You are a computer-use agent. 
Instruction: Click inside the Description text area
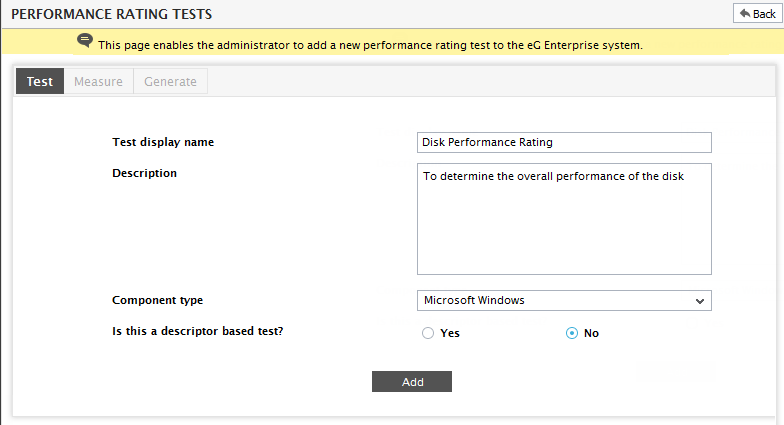click(x=564, y=219)
